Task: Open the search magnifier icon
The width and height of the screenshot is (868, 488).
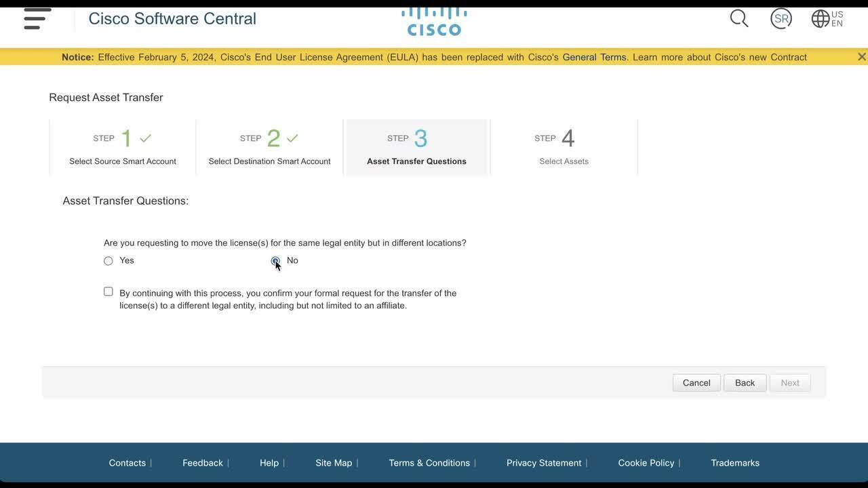Action: click(739, 18)
